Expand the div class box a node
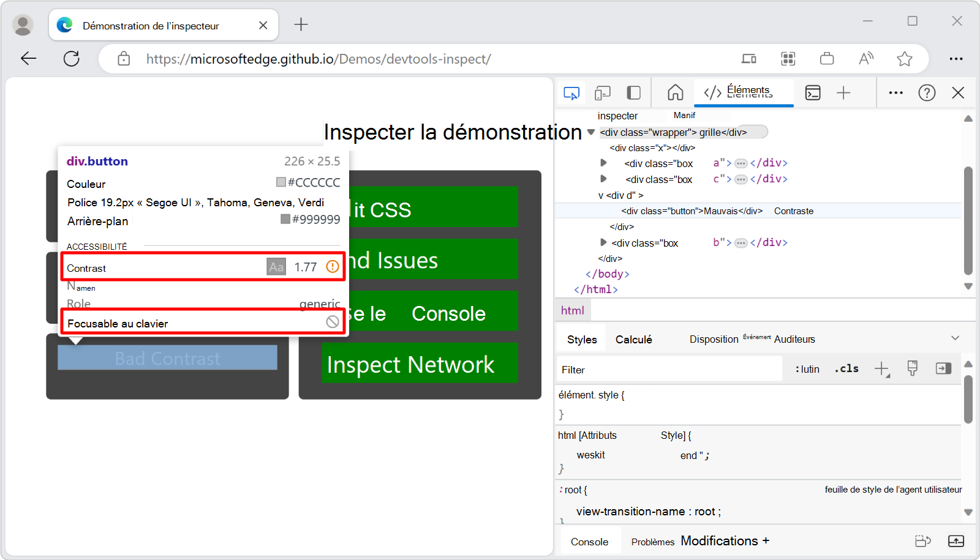Viewport: 980px width, 560px height. 603,163
